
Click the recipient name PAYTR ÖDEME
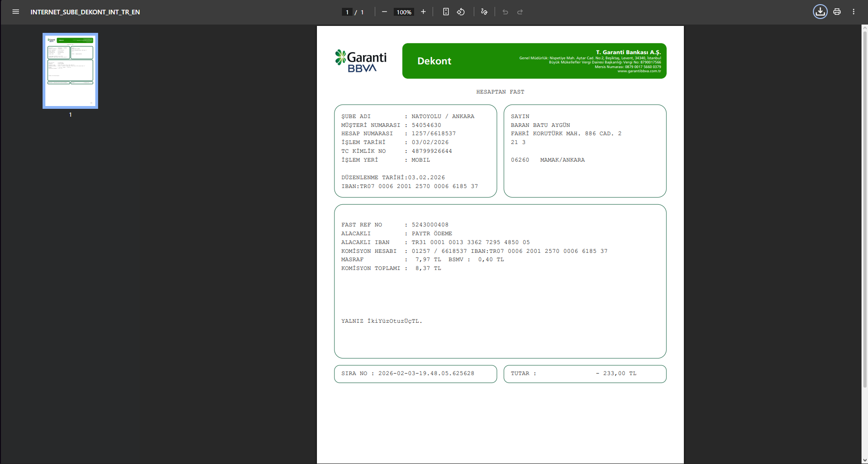point(432,233)
